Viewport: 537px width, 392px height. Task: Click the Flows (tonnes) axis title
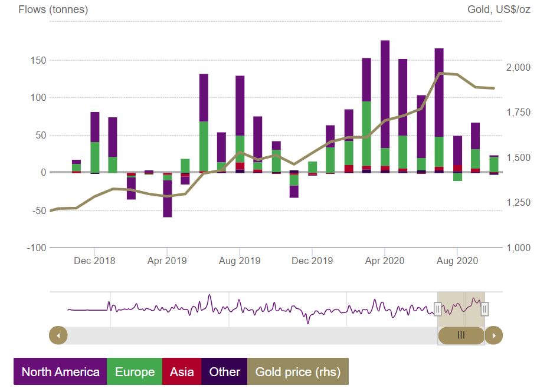tap(54, 10)
